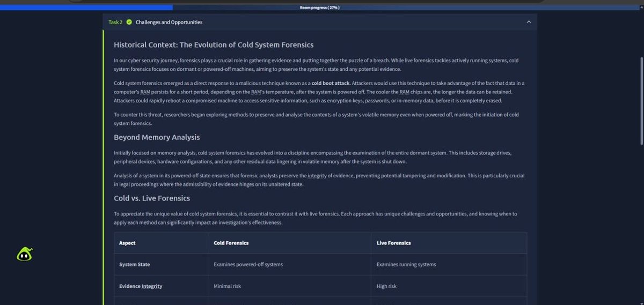644x305 pixels.
Task: Click the Challenges and Opportunities title
Action: [x=169, y=22]
